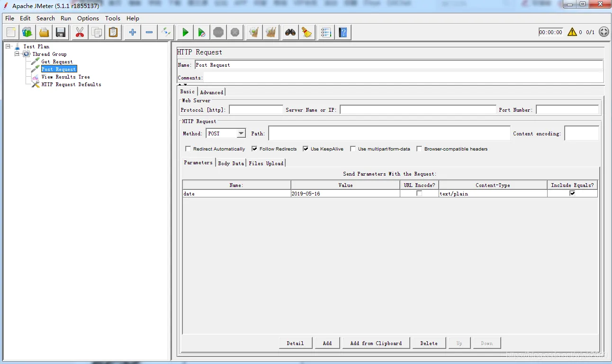Uncheck Include Equals for date row
The height and width of the screenshot is (364, 612).
572,193
